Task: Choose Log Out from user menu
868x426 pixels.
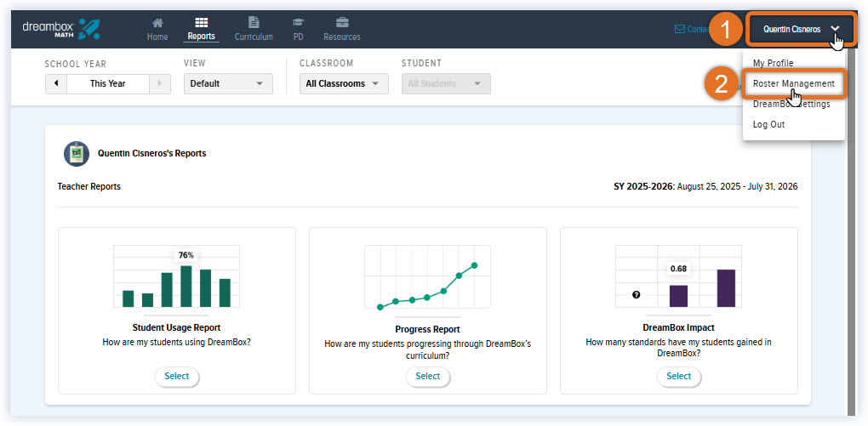Action: [x=769, y=124]
